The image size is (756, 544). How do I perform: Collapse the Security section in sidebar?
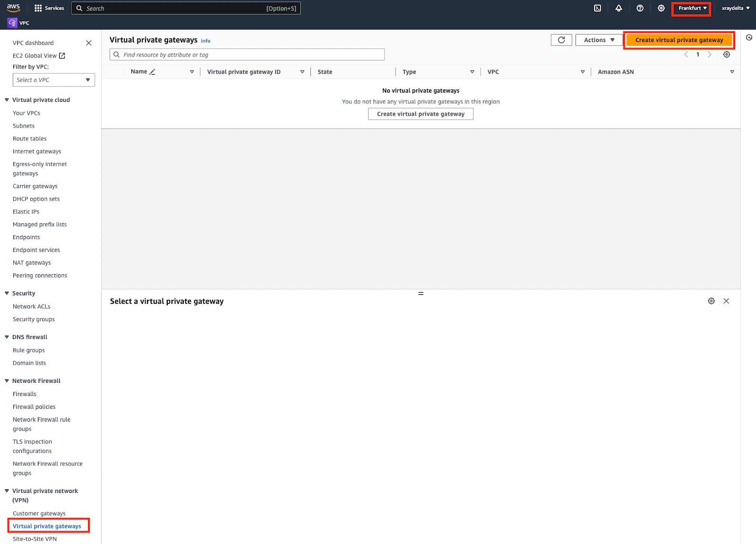point(6,293)
